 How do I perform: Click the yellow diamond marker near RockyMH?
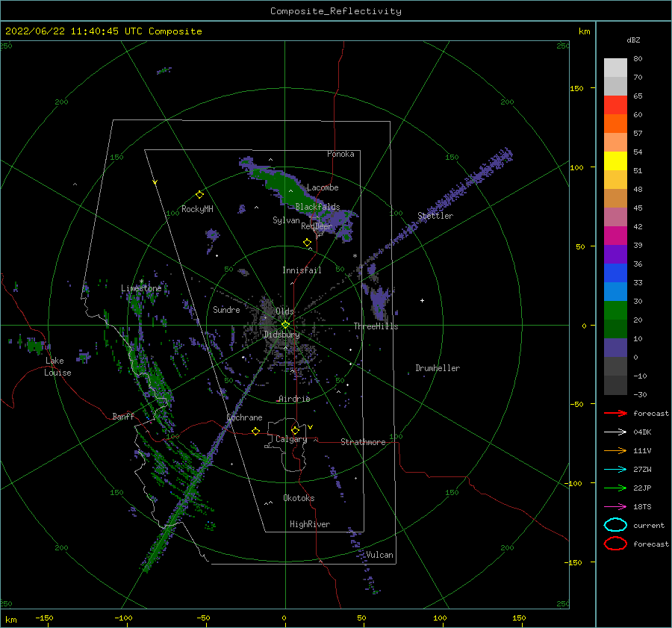199,195
